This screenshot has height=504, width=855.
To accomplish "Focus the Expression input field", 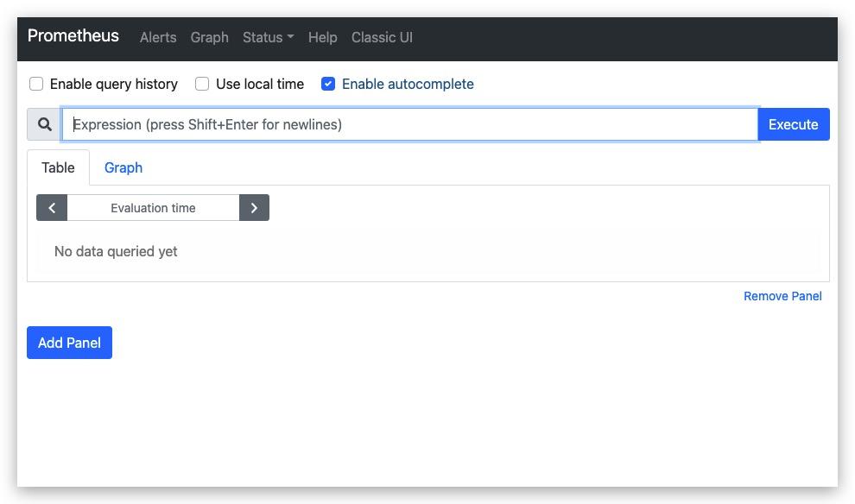I will 410,124.
